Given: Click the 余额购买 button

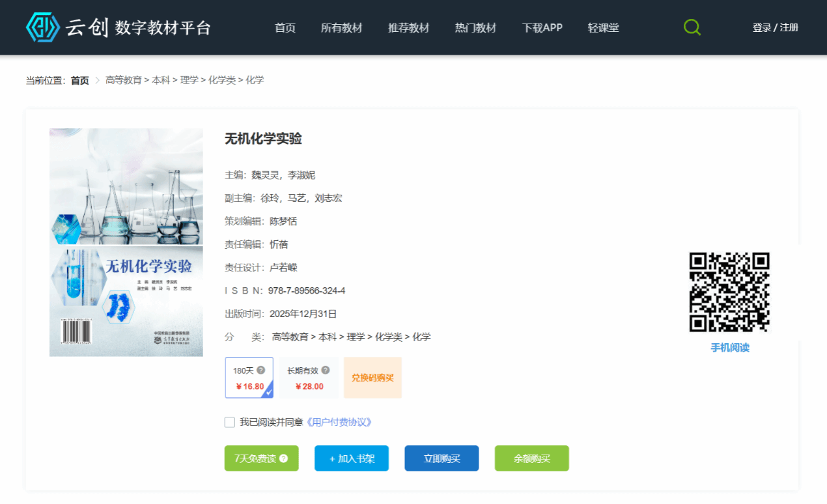Looking at the screenshot, I should tap(531, 458).
